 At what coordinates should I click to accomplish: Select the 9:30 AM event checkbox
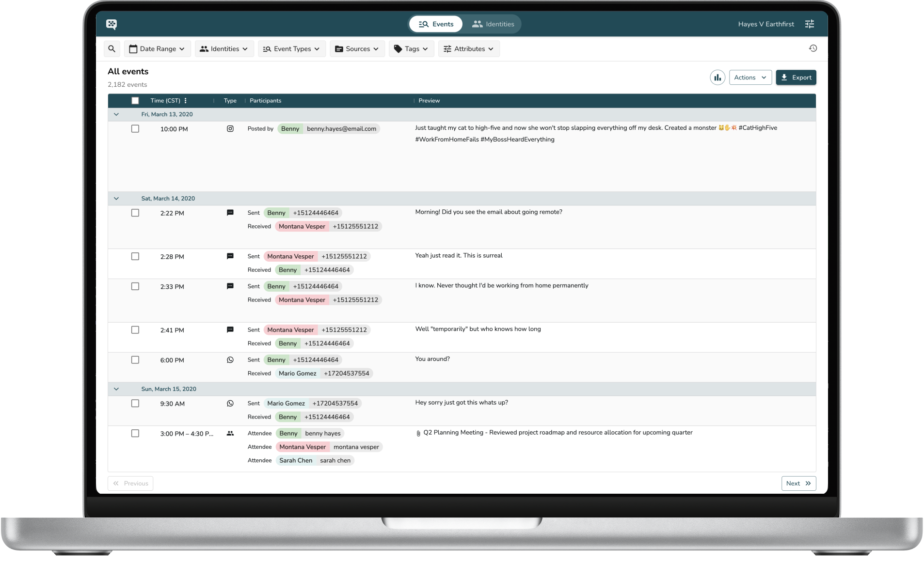pos(135,404)
